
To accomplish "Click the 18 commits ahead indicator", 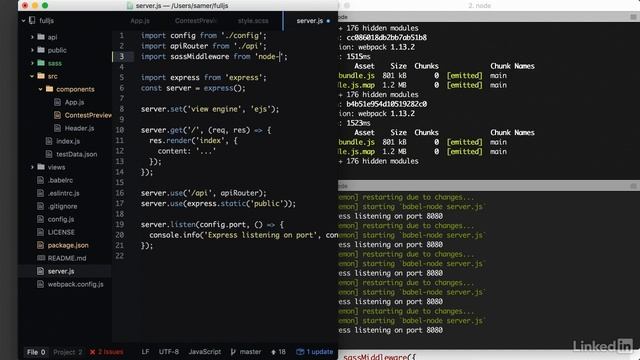I will click(278, 352).
